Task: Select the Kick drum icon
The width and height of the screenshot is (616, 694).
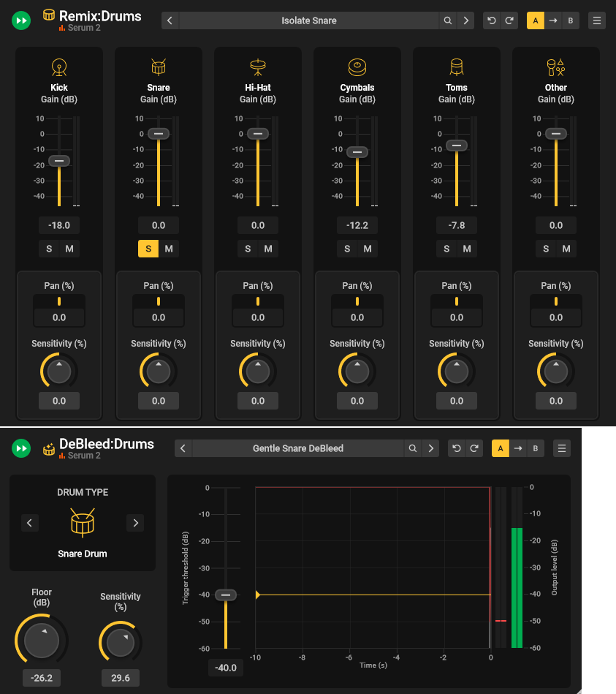Action: point(58,67)
